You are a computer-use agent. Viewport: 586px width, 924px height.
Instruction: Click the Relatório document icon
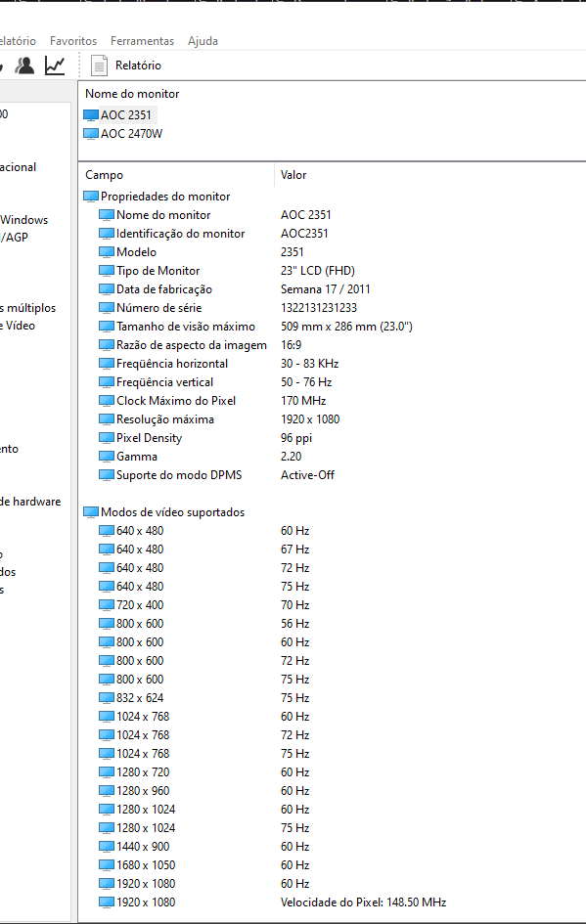tap(99, 66)
